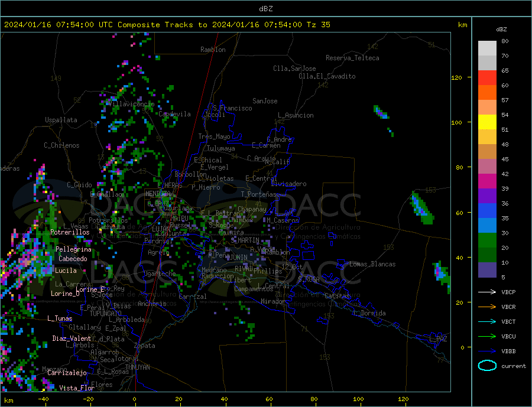
Task: Click the cyan 'current' ellipse icon
Action: point(487,366)
